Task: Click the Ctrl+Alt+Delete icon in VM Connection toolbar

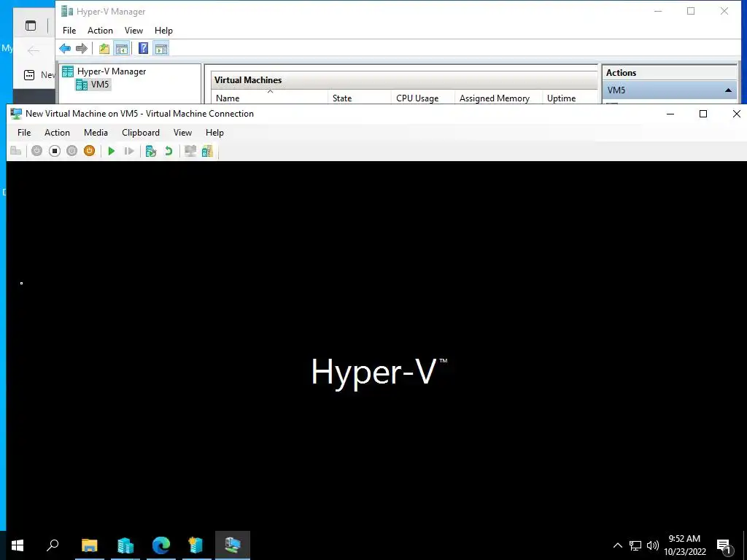Action: coord(16,151)
